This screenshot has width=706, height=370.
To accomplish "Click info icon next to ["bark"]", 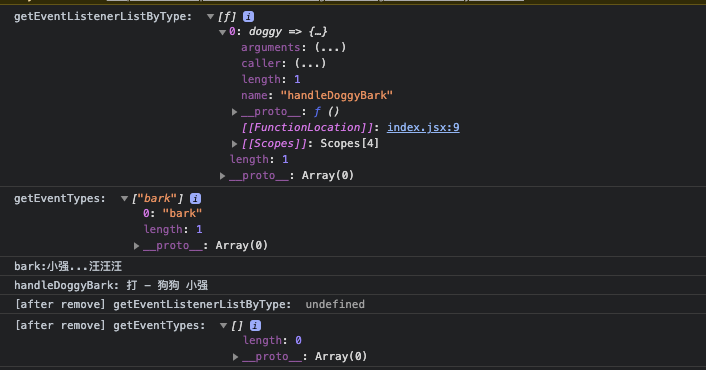I will [195, 199].
